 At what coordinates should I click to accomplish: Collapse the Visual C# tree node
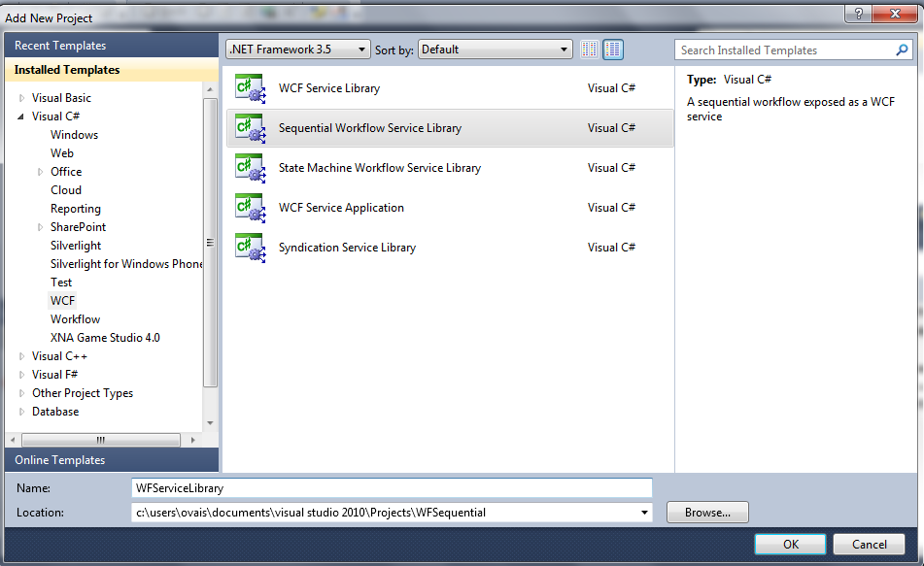pos(22,117)
